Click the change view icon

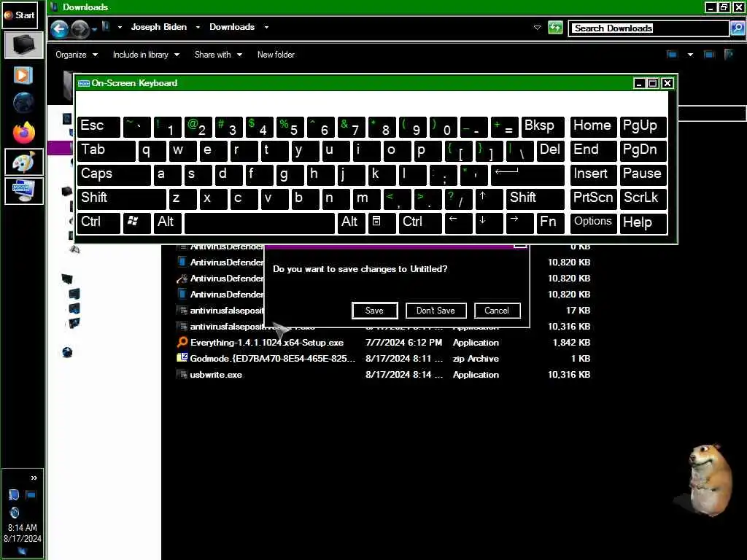(x=672, y=55)
